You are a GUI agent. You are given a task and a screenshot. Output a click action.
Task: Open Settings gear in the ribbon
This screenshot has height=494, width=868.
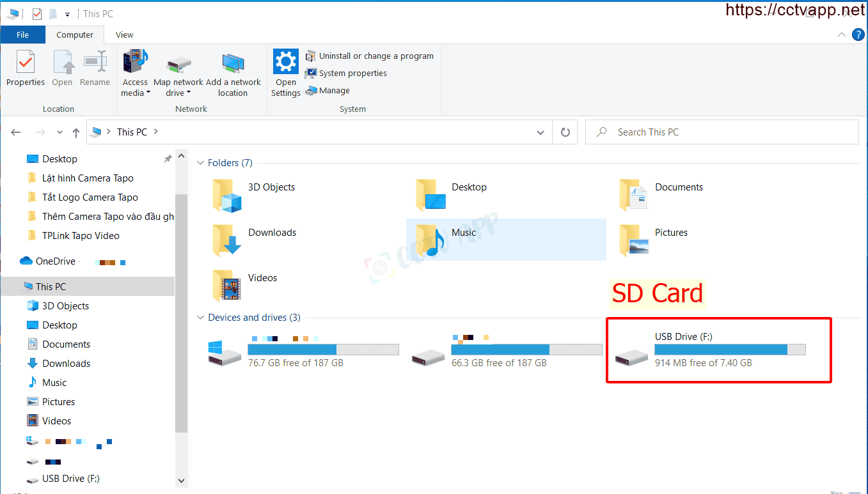coord(285,72)
